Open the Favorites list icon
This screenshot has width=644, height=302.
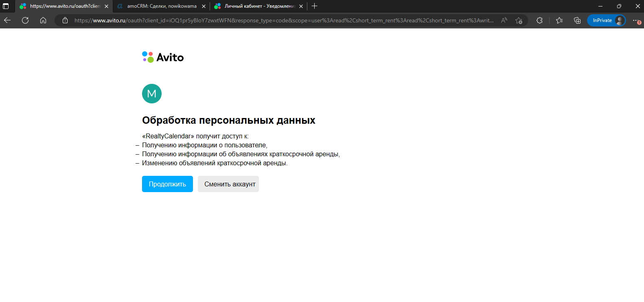[559, 20]
